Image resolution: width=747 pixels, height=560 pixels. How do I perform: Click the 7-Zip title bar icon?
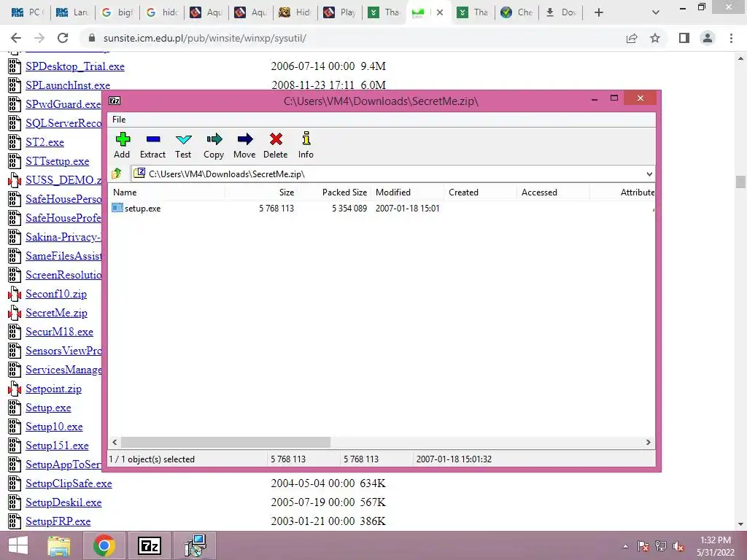pyautogui.click(x=115, y=101)
